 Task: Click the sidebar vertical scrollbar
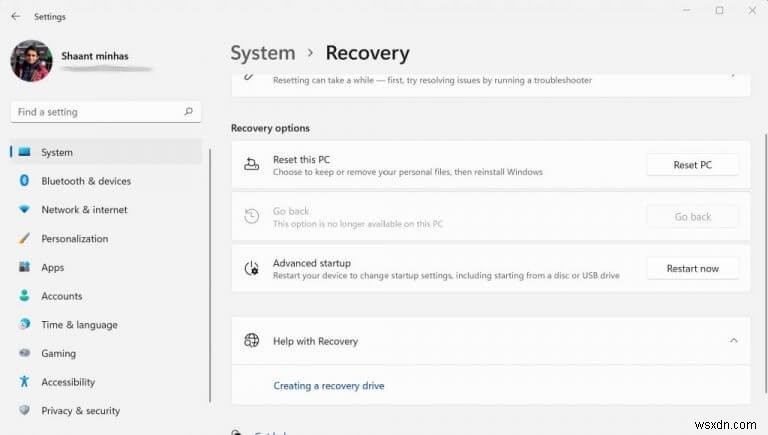(210, 275)
